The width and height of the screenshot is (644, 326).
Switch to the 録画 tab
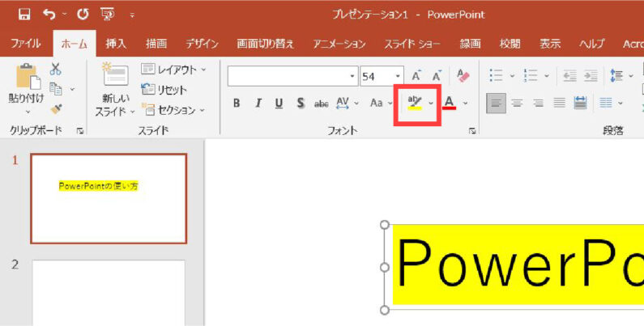coord(471,44)
